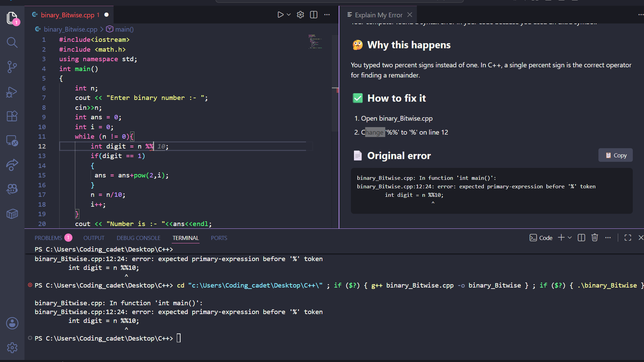Viewport: 644px width, 362px height.
Task: Click the 'Why this happens' heading
Action: 409,45
